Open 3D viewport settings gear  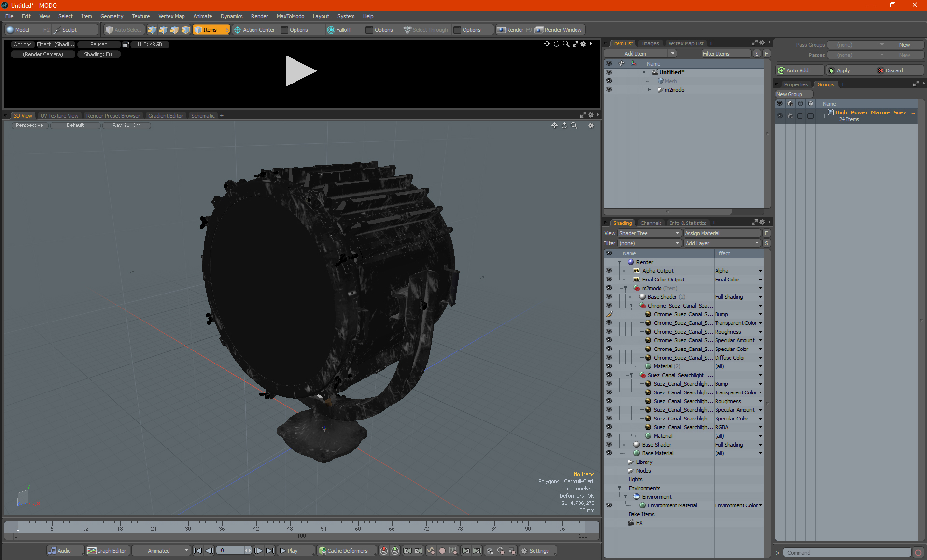coord(590,126)
